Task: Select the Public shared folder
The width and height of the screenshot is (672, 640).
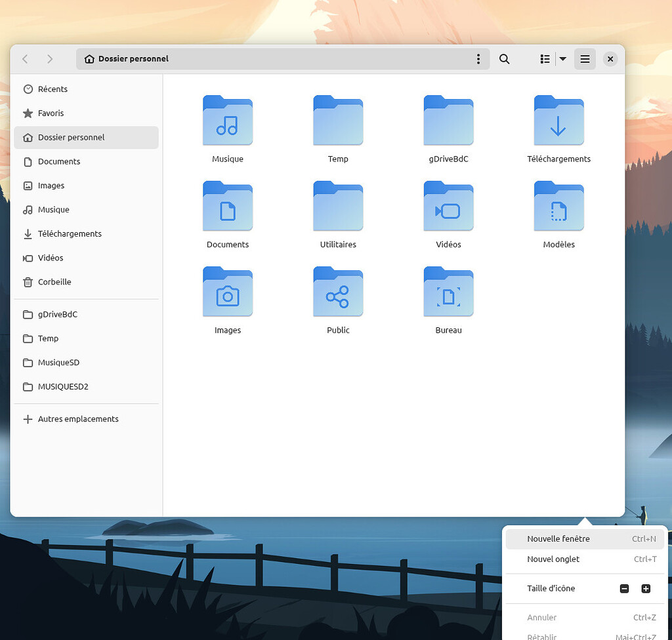Action: tap(338, 292)
